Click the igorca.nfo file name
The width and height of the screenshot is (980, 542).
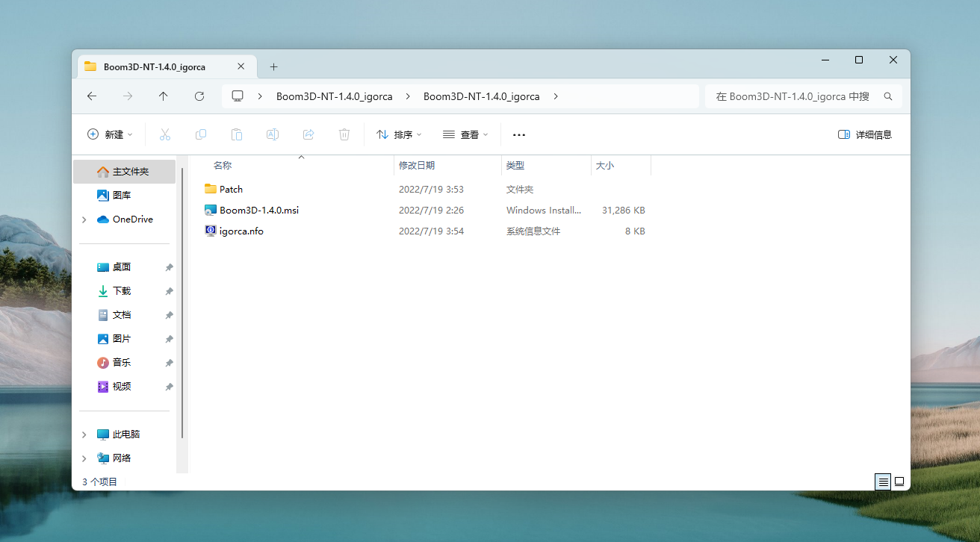[241, 231]
